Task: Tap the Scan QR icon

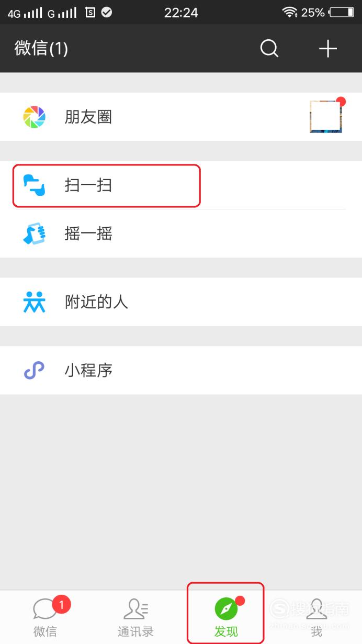Action: click(x=35, y=185)
